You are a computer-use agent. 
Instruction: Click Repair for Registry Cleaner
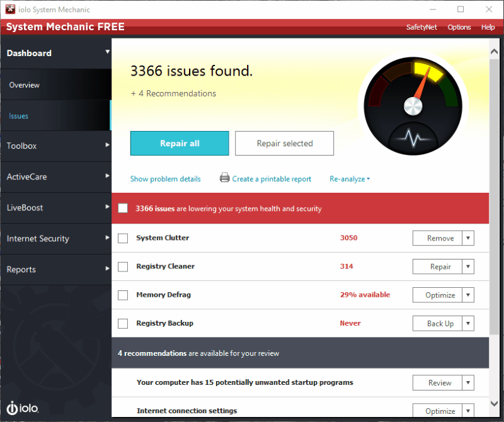click(x=437, y=266)
